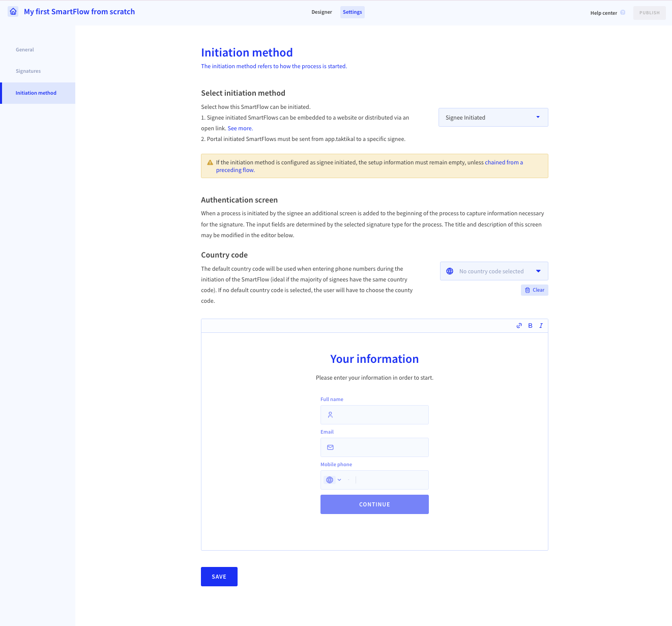Click the PUBLISH button
The height and width of the screenshot is (626, 672).
pyautogui.click(x=650, y=13)
